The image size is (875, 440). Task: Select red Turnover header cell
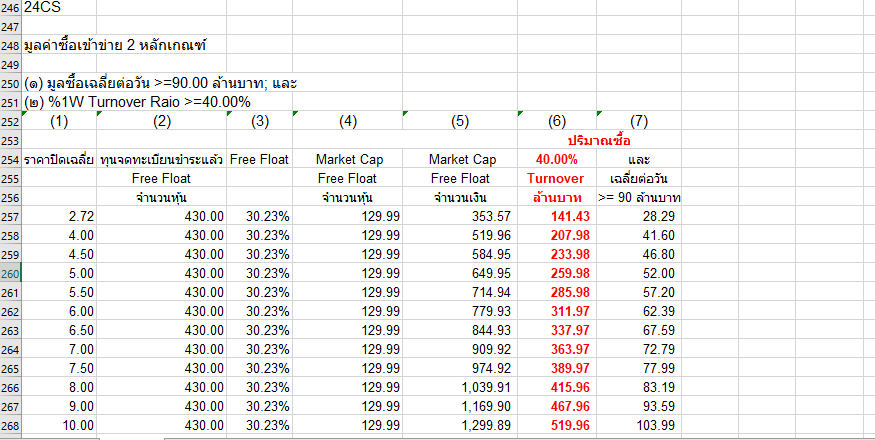(x=556, y=179)
